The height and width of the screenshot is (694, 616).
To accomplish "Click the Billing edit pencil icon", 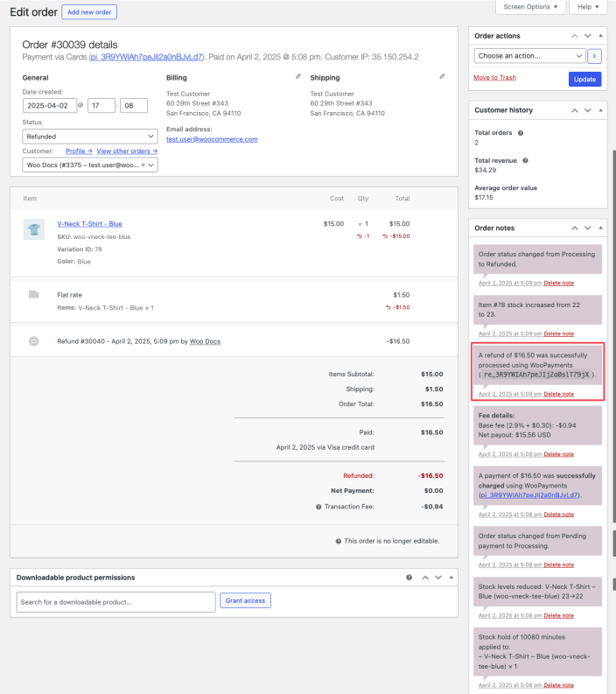I will (297, 77).
